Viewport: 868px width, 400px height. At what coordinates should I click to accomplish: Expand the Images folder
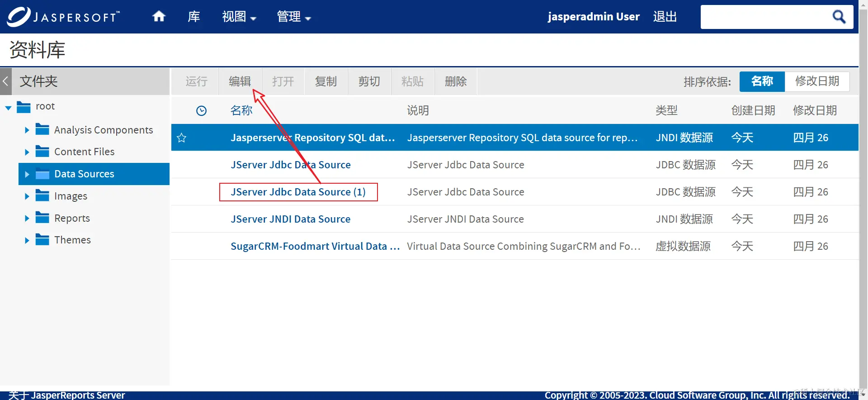27,196
